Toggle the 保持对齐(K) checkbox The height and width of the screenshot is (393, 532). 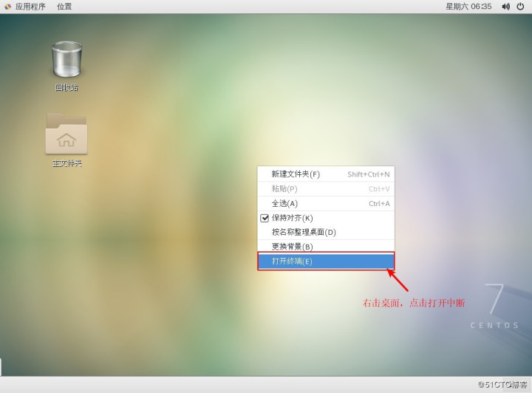click(x=265, y=218)
